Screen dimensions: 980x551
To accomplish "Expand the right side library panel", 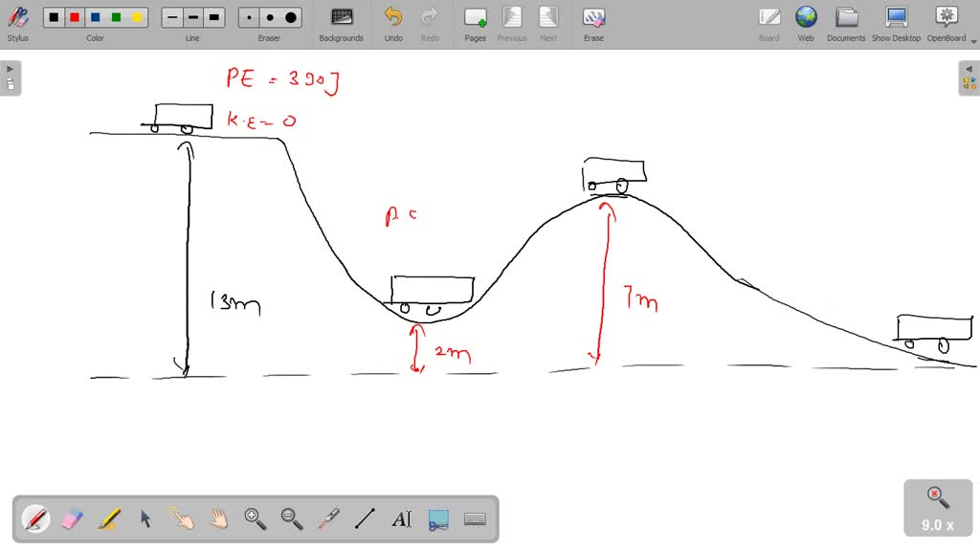I will 969,78.
